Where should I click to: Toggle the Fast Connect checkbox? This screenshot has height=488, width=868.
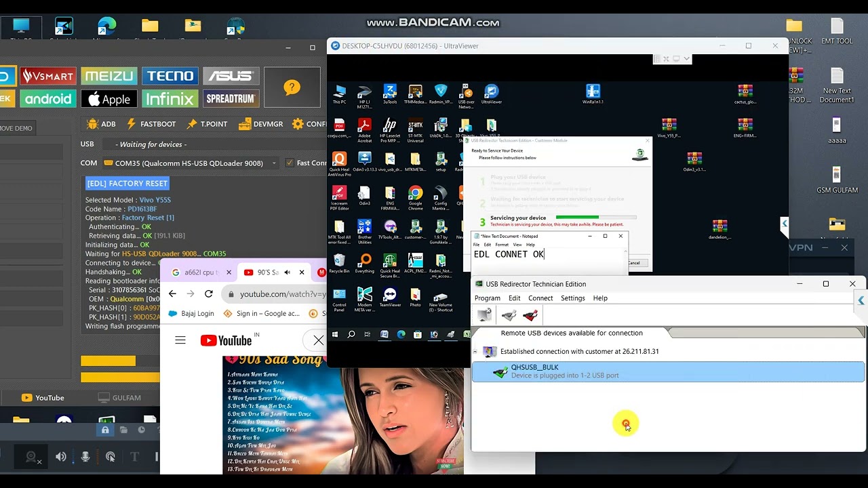290,163
